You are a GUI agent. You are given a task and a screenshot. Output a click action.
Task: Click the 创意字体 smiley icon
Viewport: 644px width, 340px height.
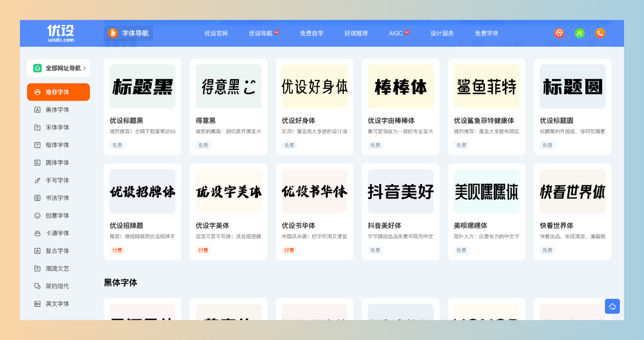click(x=38, y=216)
